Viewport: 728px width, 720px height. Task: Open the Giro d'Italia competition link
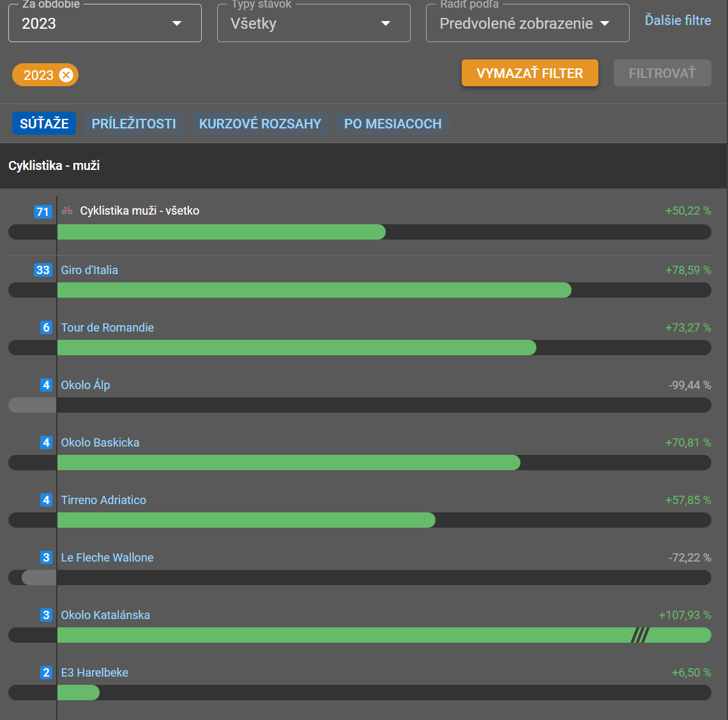pyautogui.click(x=89, y=270)
